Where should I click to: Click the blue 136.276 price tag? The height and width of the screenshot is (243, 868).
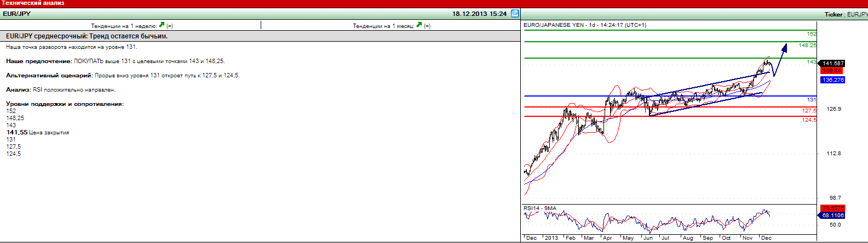pyautogui.click(x=832, y=80)
